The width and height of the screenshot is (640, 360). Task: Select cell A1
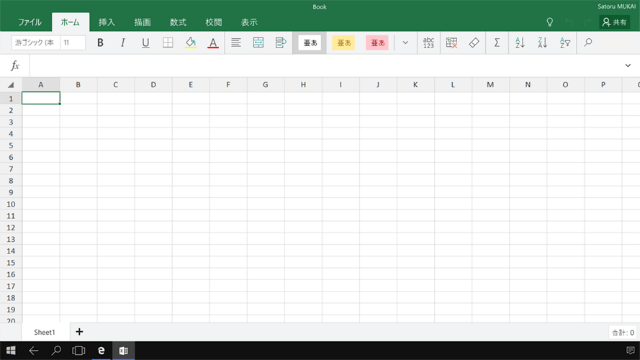point(41,98)
